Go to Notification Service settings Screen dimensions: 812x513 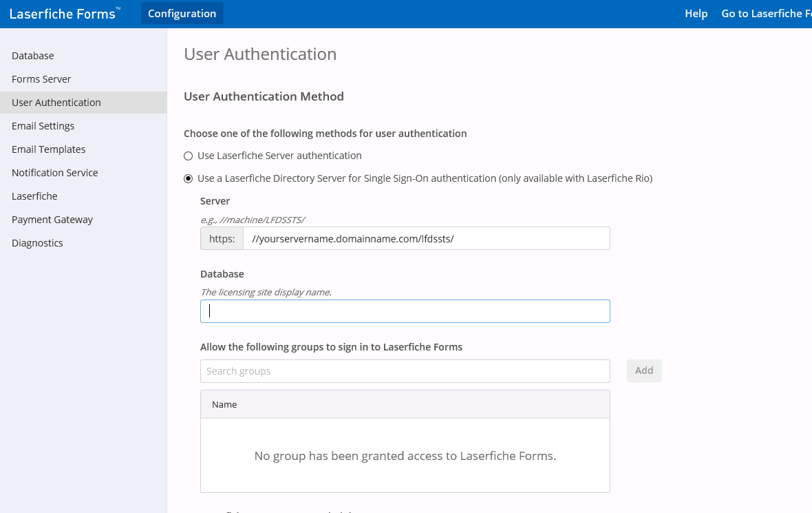55,173
